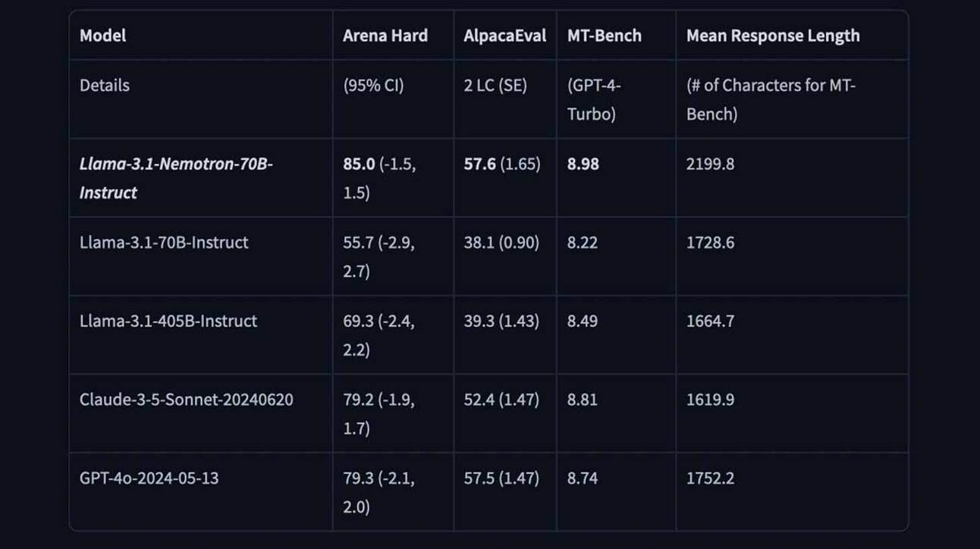This screenshot has height=549, width=980.
Task: Click the Model column header
Action: [x=103, y=36]
